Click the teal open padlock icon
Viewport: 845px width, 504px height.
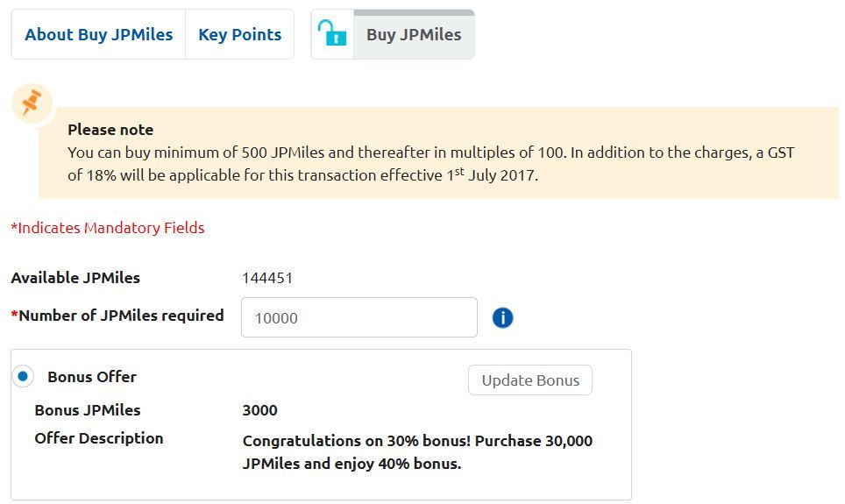click(332, 33)
